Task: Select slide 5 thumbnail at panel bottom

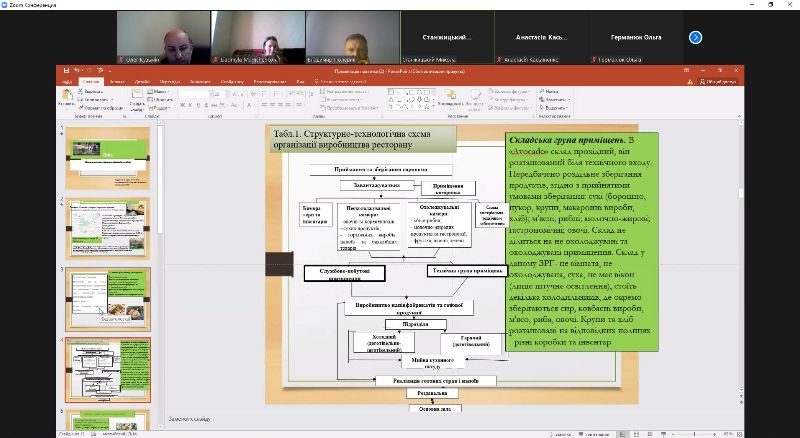Action: coord(108,420)
